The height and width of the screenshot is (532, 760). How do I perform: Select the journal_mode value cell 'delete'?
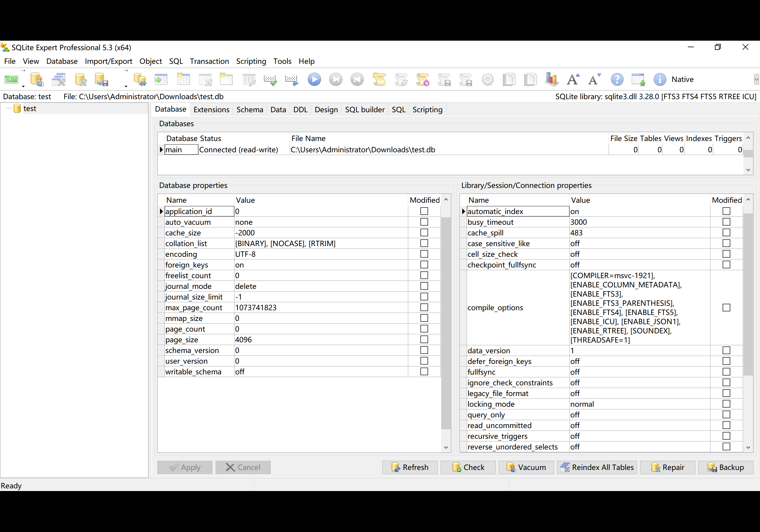(x=321, y=286)
